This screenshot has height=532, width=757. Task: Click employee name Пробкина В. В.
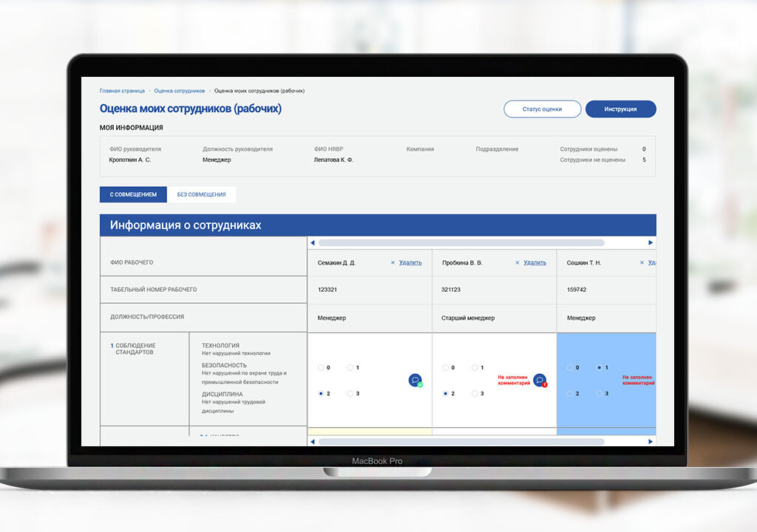coord(462,262)
